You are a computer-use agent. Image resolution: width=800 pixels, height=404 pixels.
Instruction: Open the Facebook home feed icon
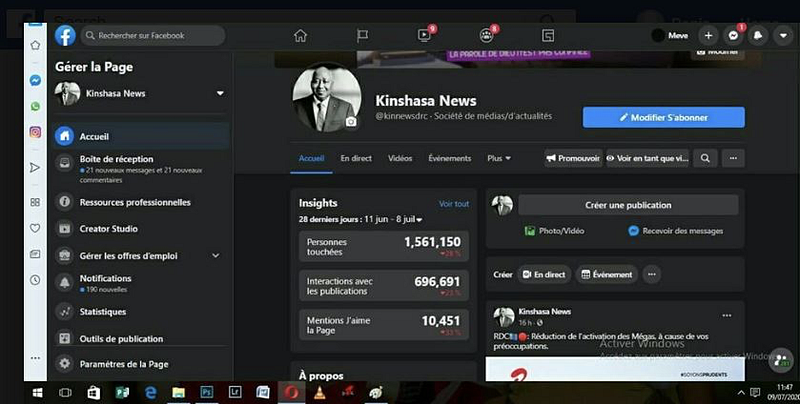point(301,36)
